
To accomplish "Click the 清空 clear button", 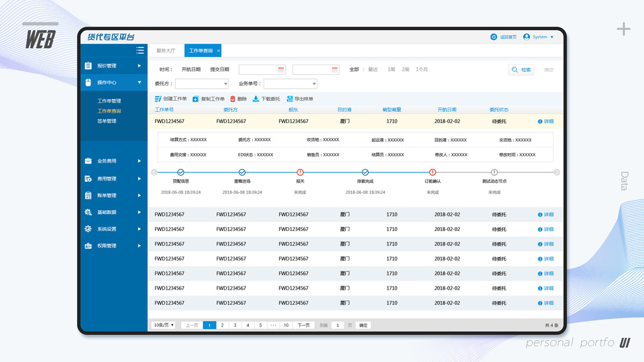I will [x=549, y=70].
